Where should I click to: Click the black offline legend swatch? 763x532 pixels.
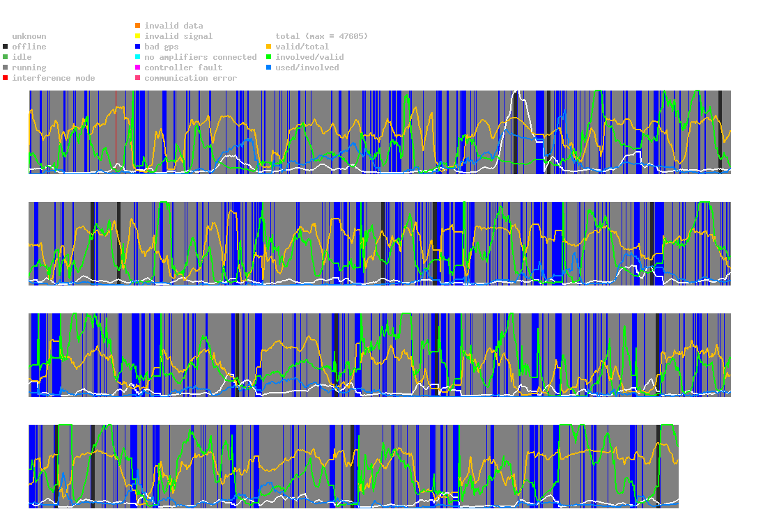(x=6, y=47)
